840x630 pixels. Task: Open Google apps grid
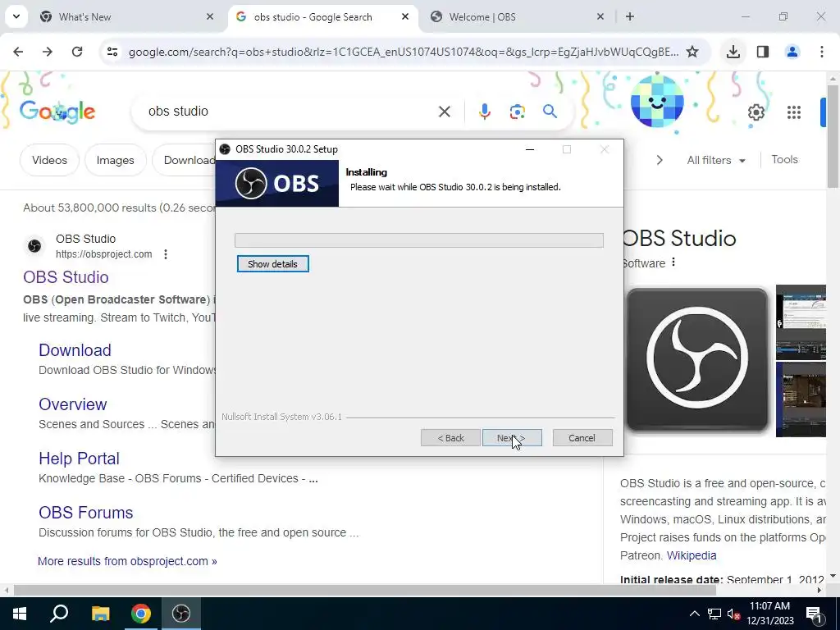[794, 112]
